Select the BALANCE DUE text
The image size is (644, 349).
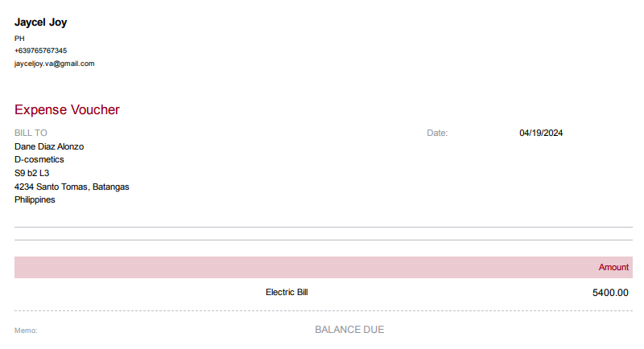(x=349, y=330)
